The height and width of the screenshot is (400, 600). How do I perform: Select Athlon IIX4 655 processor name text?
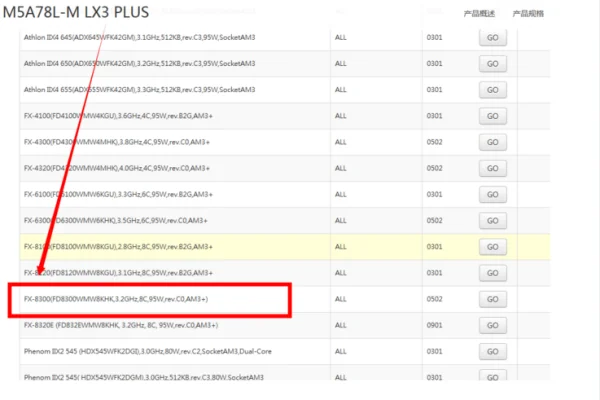pyautogui.click(x=139, y=90)
